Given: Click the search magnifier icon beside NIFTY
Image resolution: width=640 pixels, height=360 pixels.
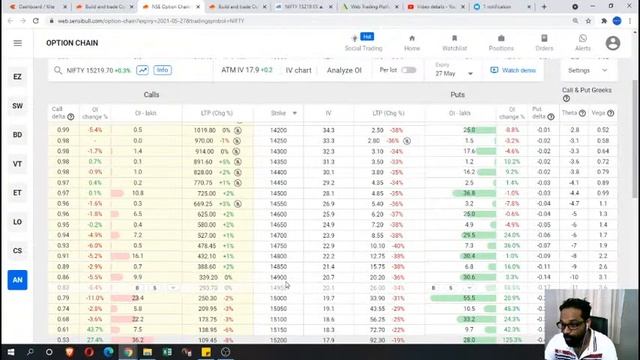Looking at the screenshot, I should click(58, 71).
